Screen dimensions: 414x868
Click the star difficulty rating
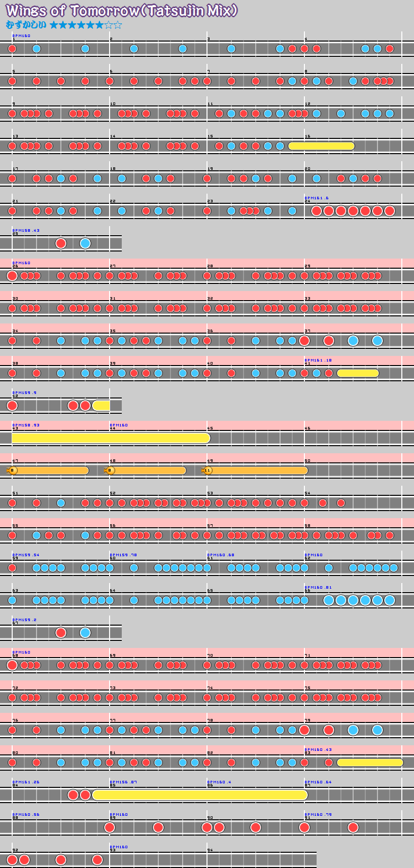pos(86,25)
